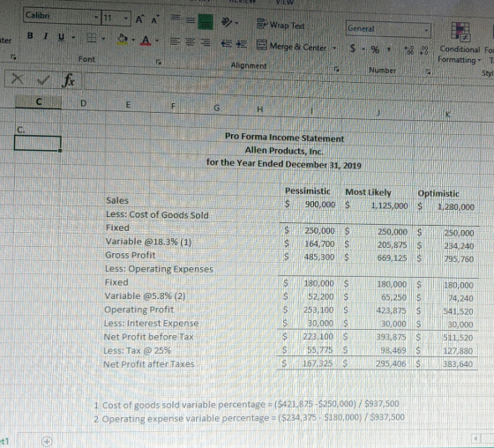Click the Decrease Font Size icon

(x=154, y=20)
